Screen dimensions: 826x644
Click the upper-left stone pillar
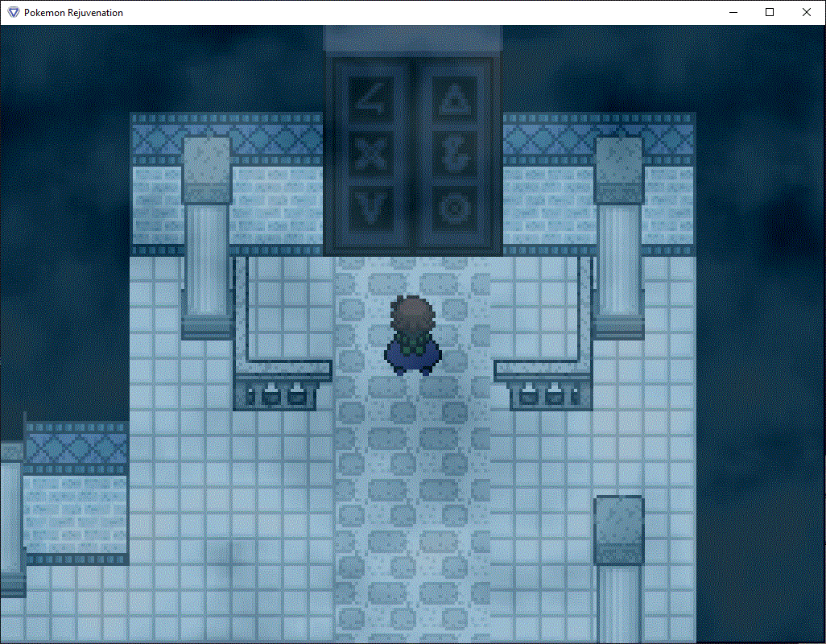pyautogui.click(x=207, y=237)
